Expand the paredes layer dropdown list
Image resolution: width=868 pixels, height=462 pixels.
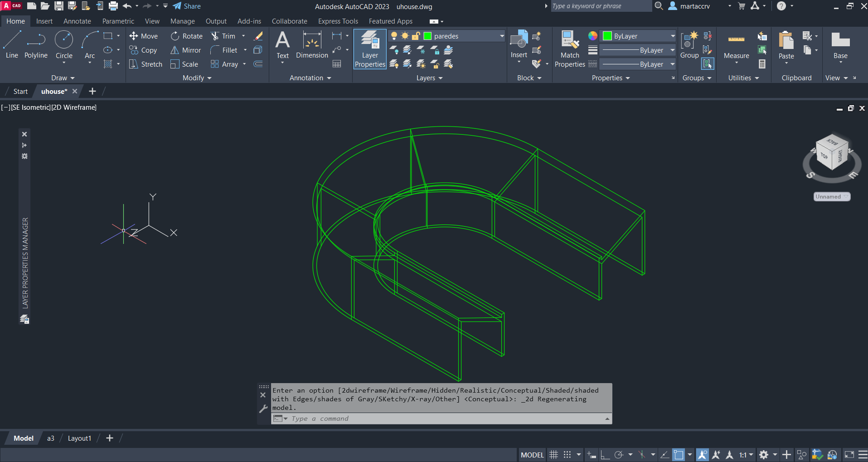tap(502, 36)
